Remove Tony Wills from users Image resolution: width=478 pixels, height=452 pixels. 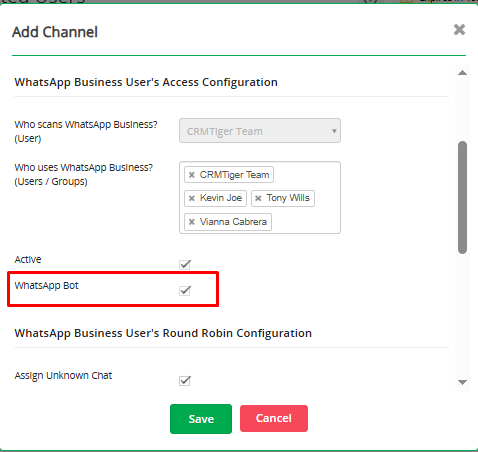258,198
